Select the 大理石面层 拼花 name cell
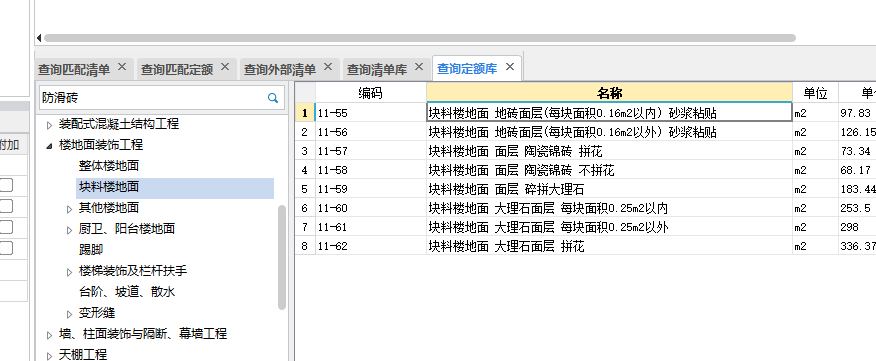Image resolution: width=876 pixels, height=361 pixels. click(x=610, y=246)
